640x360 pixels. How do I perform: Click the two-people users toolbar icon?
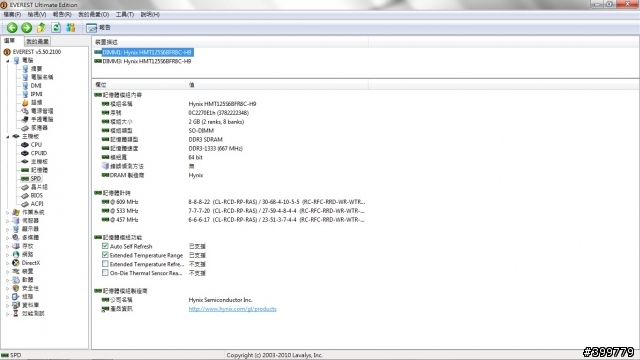[71, 28]
